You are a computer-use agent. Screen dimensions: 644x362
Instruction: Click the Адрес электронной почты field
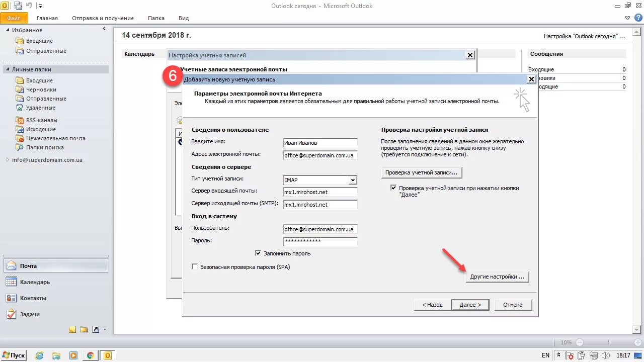click(320, 155)
